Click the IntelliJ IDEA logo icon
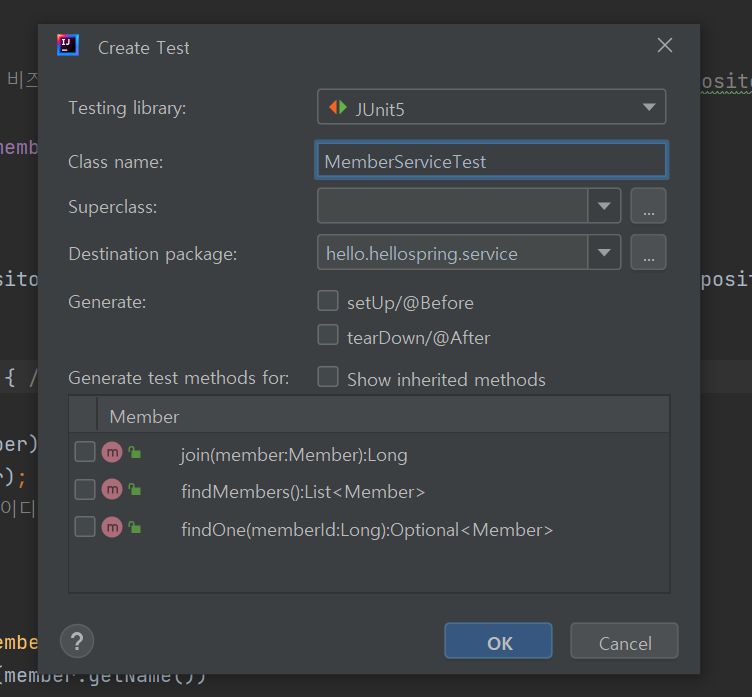This screenshot has width=752, height=697. coord(68,45)
